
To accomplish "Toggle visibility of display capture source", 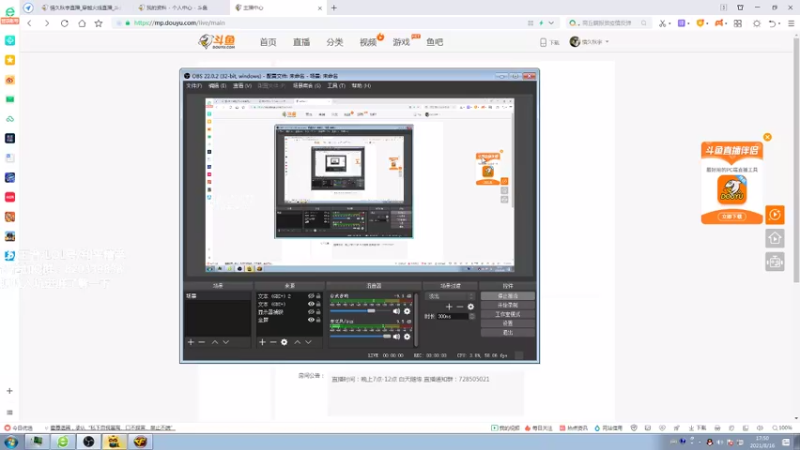I will (x=311, y=312).
